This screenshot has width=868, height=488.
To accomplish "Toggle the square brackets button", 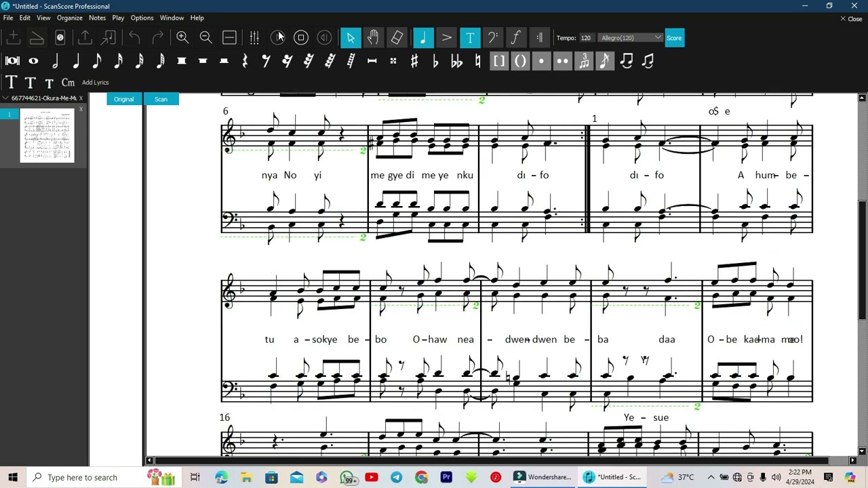I will coord(499,61).
